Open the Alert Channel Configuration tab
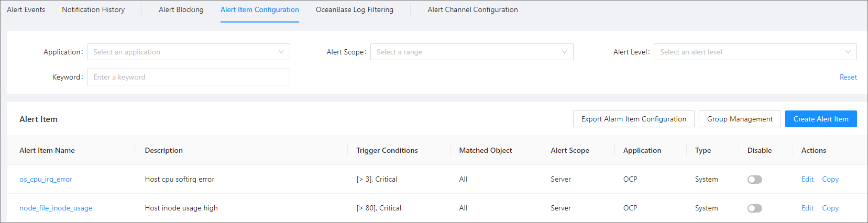This screenshot has width=868, height=223. (x=473, y=9)
